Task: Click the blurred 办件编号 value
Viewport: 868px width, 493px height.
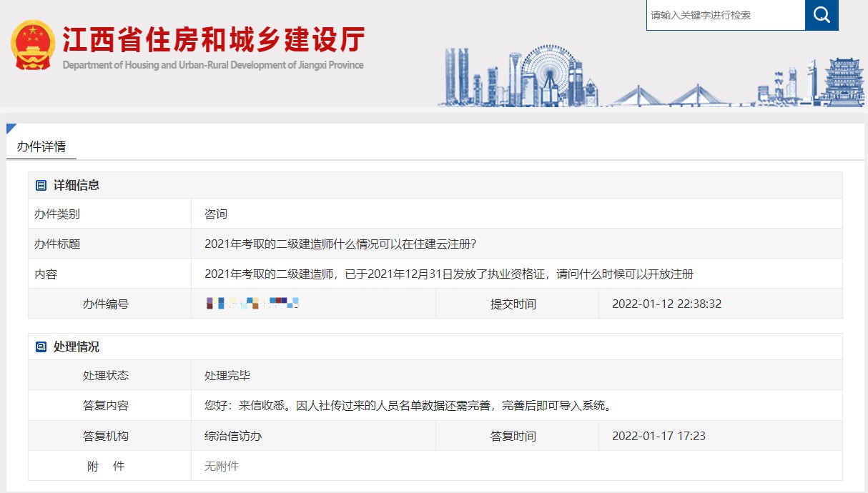Action: (x=252, y=304)
